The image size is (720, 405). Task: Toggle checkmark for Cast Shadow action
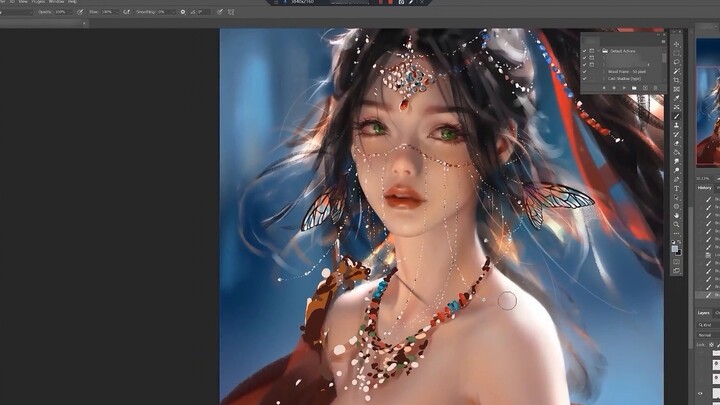[x=585, y=79]
